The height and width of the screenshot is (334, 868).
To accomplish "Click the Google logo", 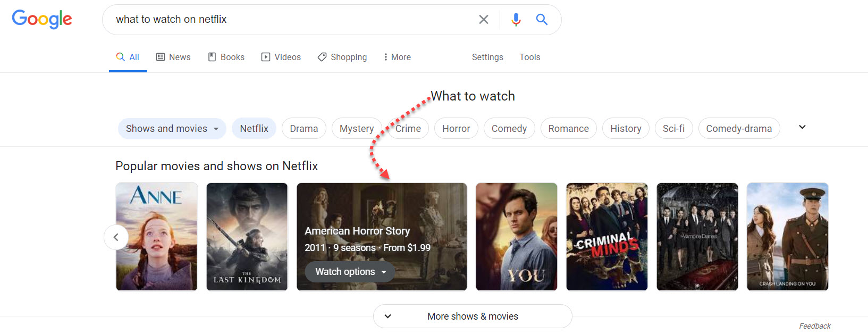I will point(42,19).
